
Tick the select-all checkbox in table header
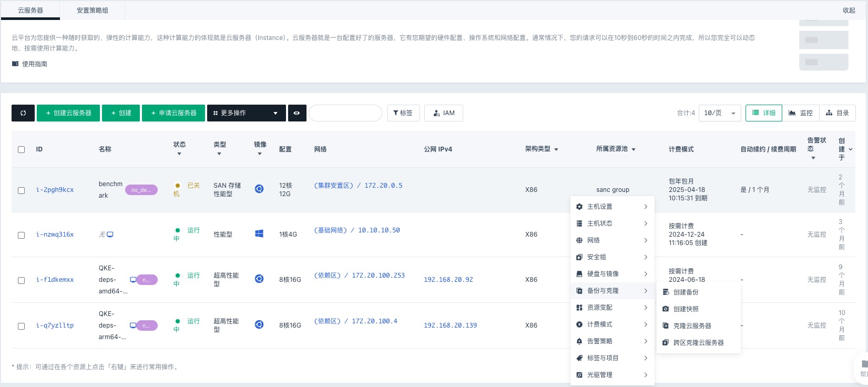point(22,149)
